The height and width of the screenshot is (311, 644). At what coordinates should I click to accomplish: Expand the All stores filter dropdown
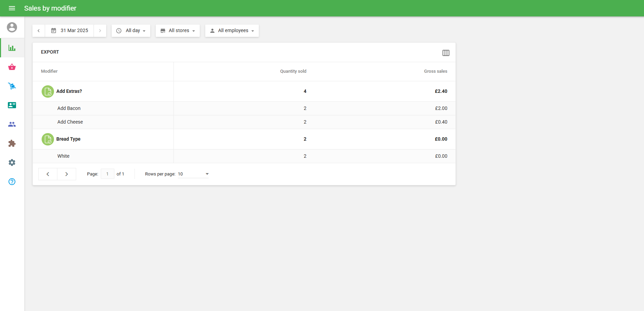(x=178, y=31)
